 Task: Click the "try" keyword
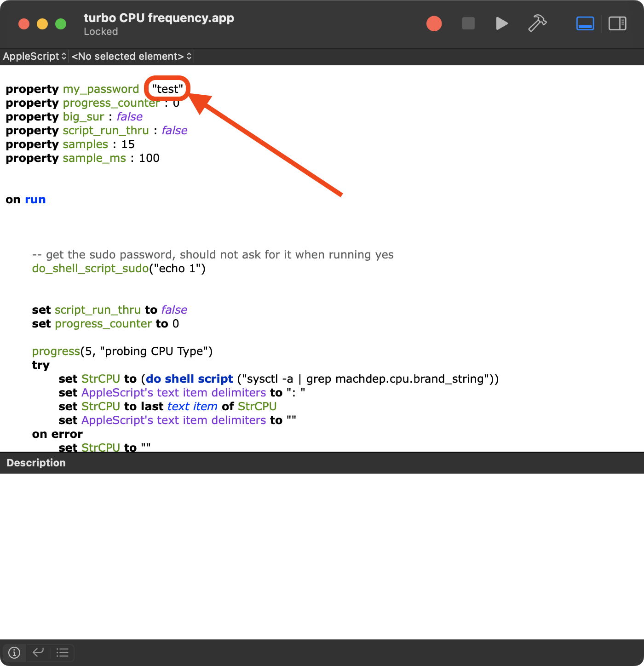tap(40, 365)
